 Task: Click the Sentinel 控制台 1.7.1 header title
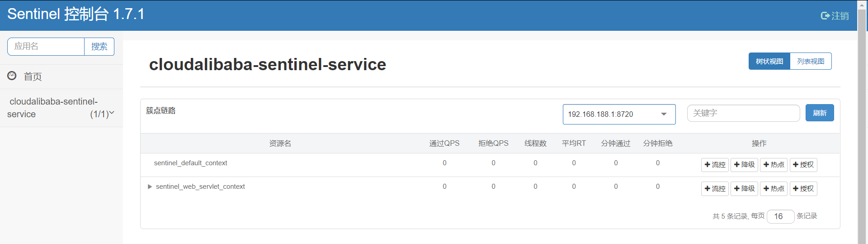[76, 14]
